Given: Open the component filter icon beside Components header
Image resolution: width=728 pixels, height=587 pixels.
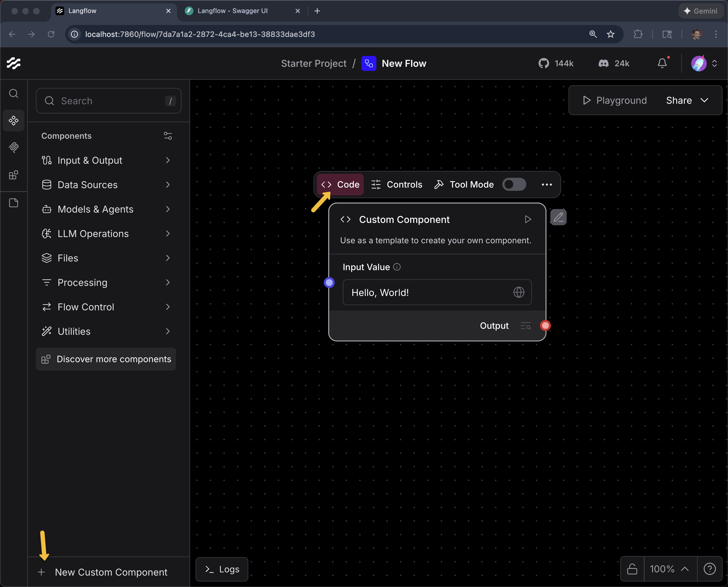Looking at the screenshot, I should coord(168,135).
